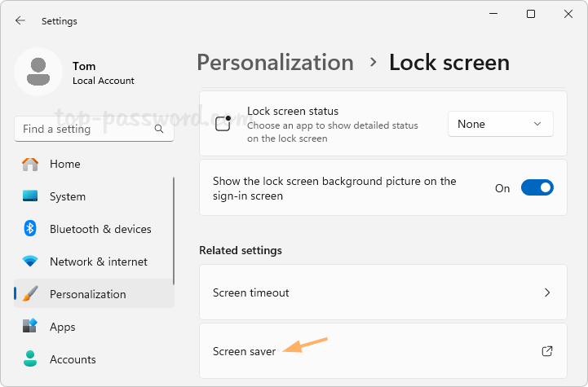Screen dimensions: 588x387
Task: Expand Screen timeout settings chevron
Action: [x=547, y=292]
